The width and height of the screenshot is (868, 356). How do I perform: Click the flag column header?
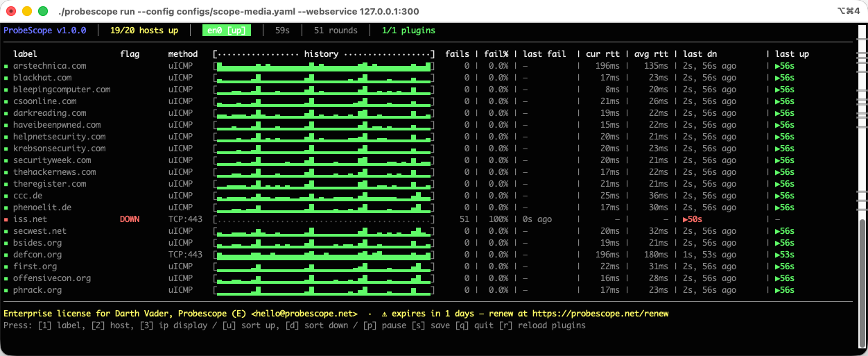[x=130, y=54]
